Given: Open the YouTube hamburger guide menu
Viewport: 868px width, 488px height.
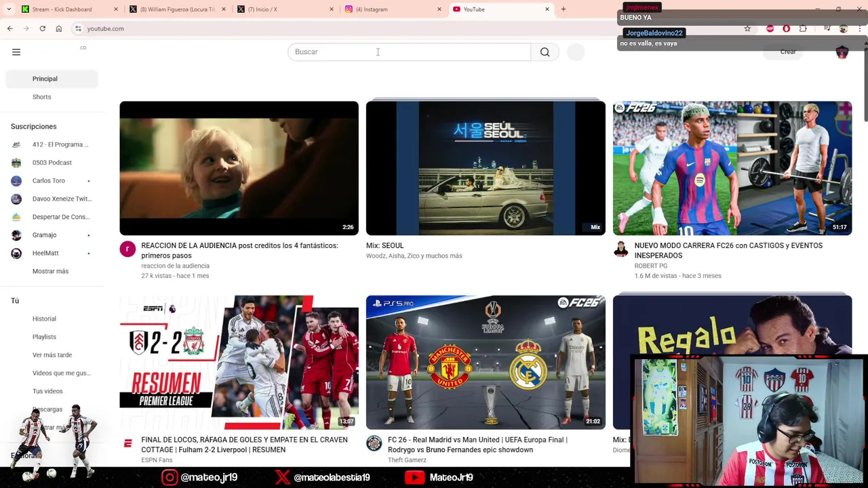Looking at the screenshot, I should point(16,52).
